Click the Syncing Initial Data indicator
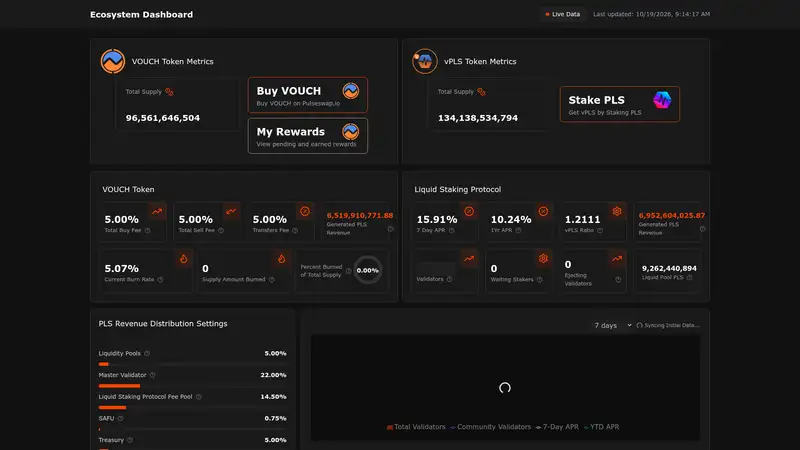Viewport: 800px width, 450px height. click(668, 326)
